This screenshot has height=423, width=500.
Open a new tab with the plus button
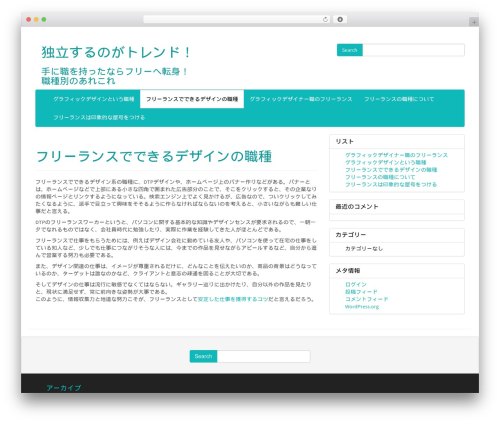coord(474,22)
